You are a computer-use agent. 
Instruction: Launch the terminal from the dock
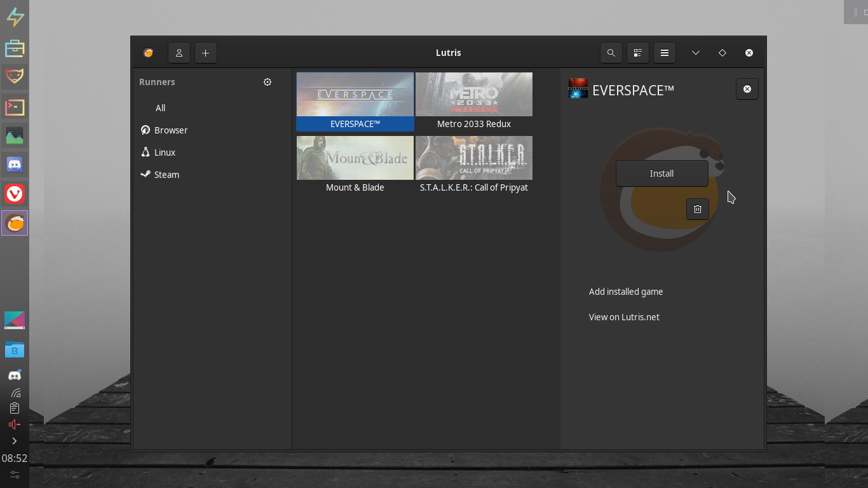pyautogui.click(x=15, y=107)
